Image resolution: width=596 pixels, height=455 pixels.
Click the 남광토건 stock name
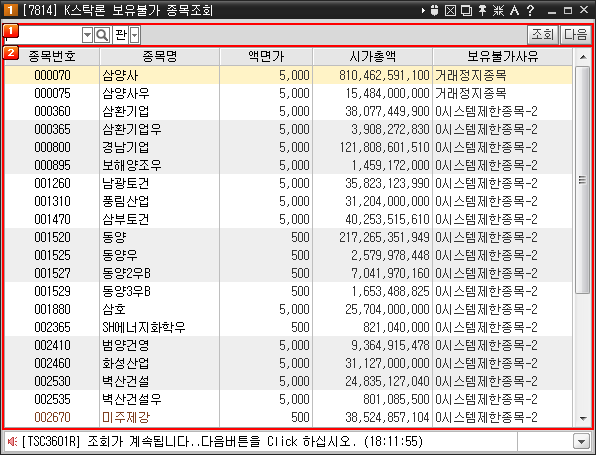click(126, 183)
